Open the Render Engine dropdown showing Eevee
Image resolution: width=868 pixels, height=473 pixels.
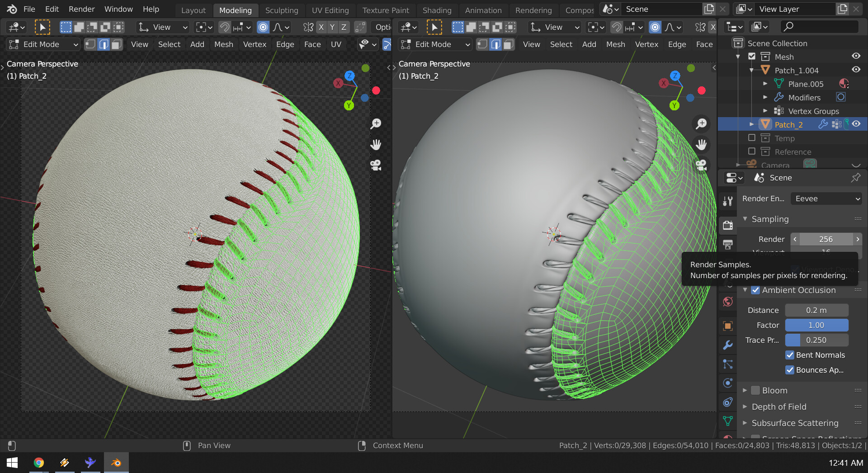coord(826,199)
